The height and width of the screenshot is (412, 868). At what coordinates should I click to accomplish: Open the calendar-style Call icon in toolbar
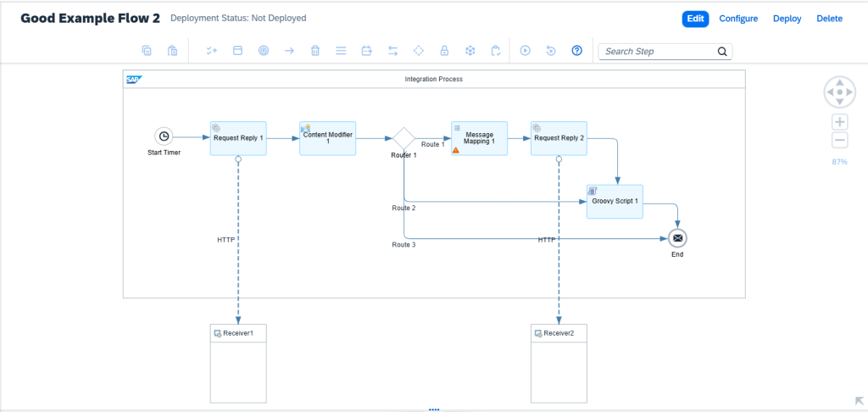pyautogui.click(x=366, y=51)
